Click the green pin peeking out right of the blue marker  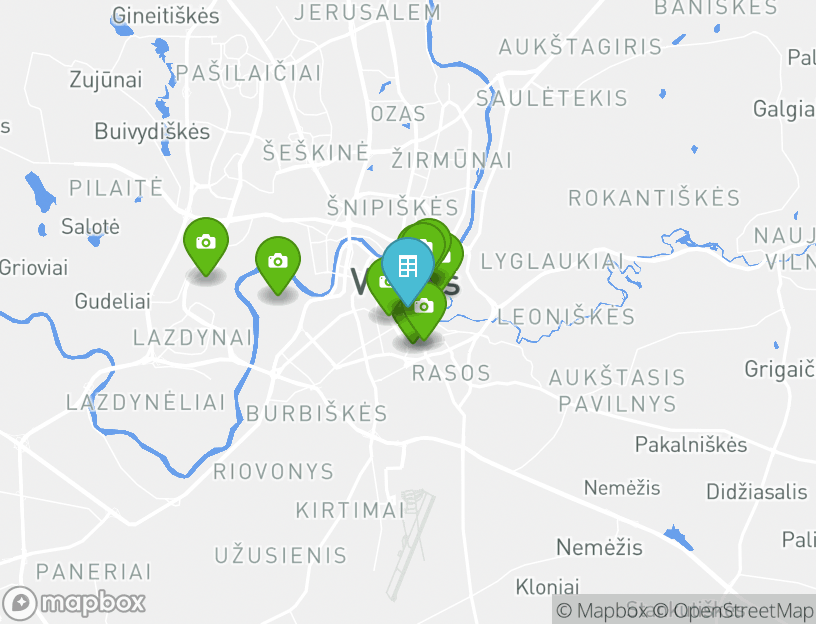[453, 253]
